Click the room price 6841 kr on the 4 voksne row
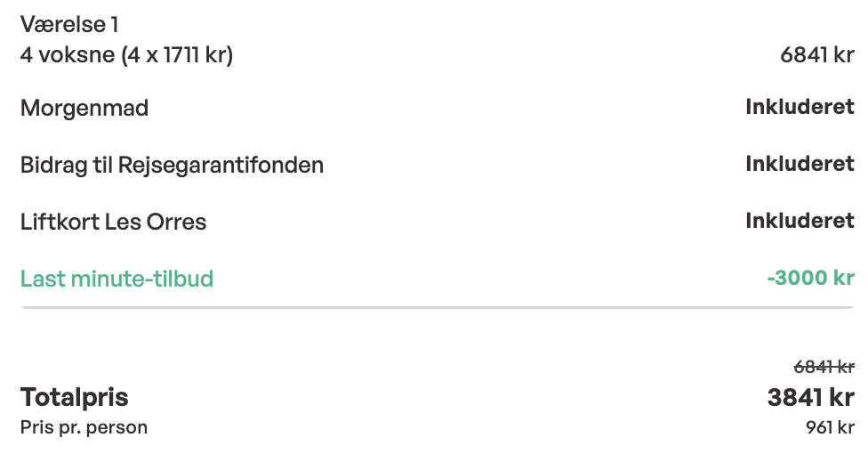Viewport: 868px width, 454px height. coord(816,55)
